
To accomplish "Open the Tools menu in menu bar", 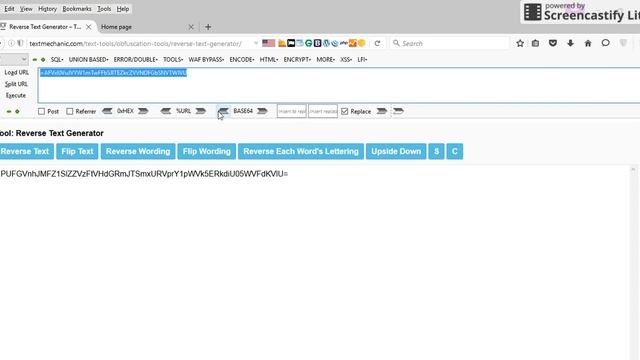I will pyautogui.click(x=104, y=9).
